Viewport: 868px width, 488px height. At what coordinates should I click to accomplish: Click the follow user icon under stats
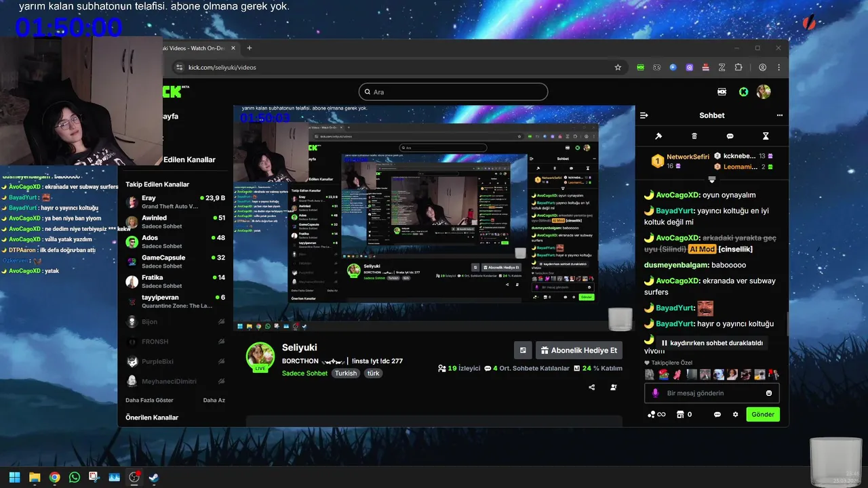[614, 388]
